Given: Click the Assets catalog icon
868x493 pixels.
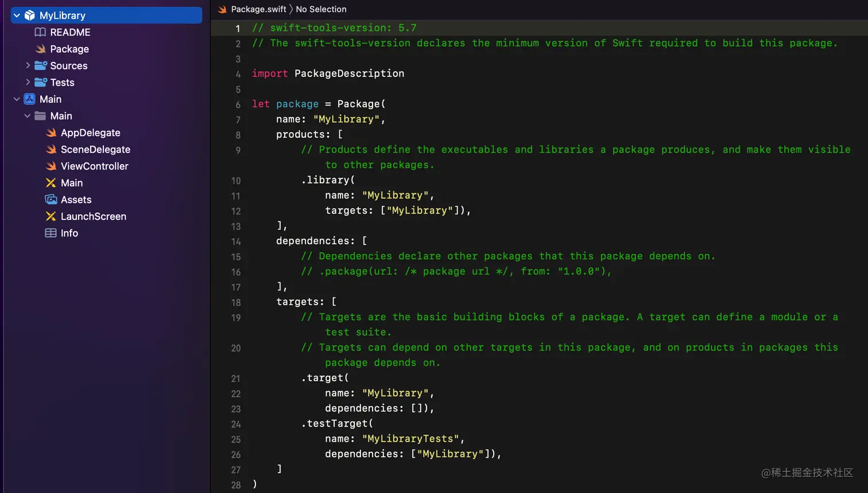Looking at the screenshot, I should 51,199.
